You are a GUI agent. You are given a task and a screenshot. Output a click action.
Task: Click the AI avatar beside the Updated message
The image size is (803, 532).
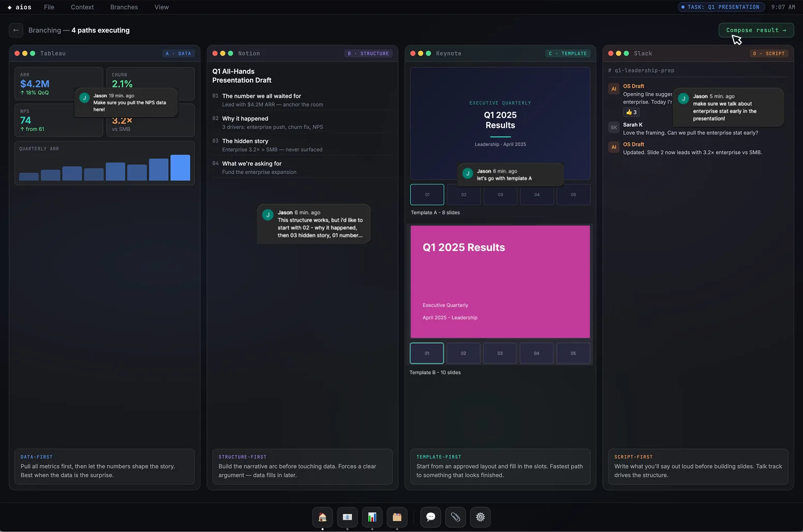(x=614, y=147)
